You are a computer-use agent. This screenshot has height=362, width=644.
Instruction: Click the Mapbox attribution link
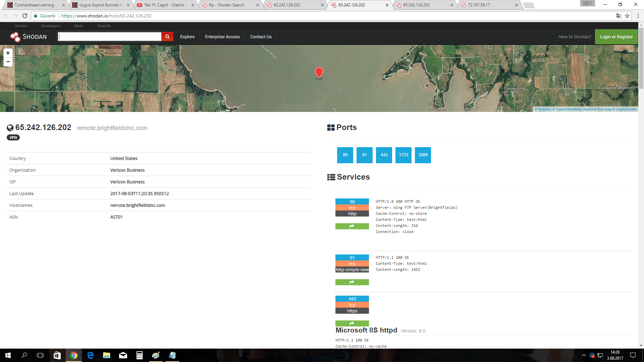(543, 109)
